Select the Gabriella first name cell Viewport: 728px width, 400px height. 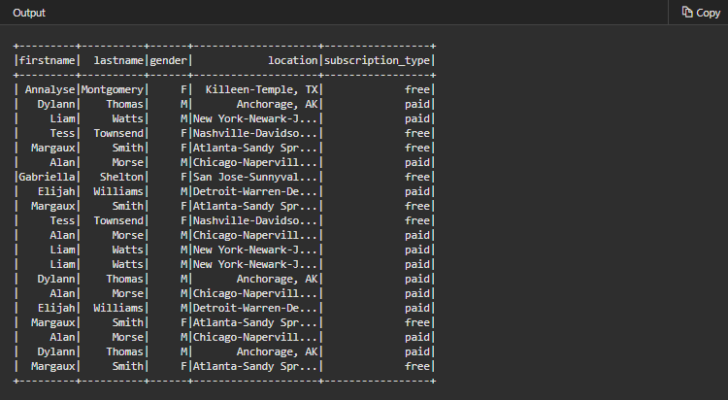click(46, 177)
